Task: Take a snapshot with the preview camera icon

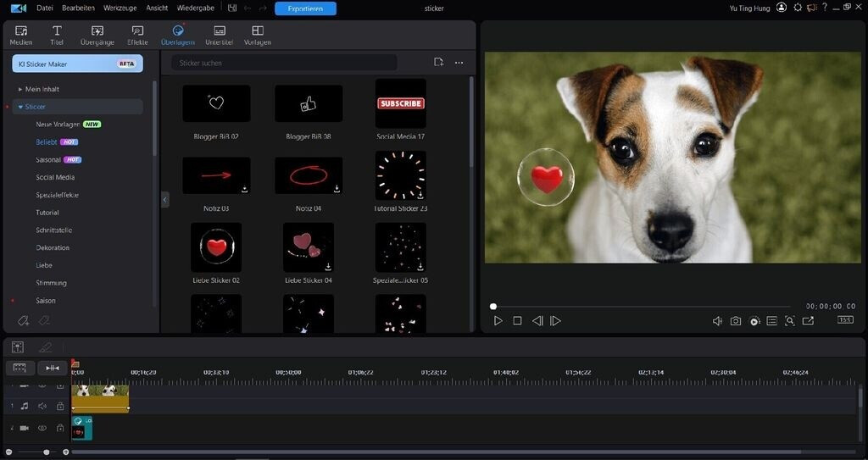Action: coord(736,321)
